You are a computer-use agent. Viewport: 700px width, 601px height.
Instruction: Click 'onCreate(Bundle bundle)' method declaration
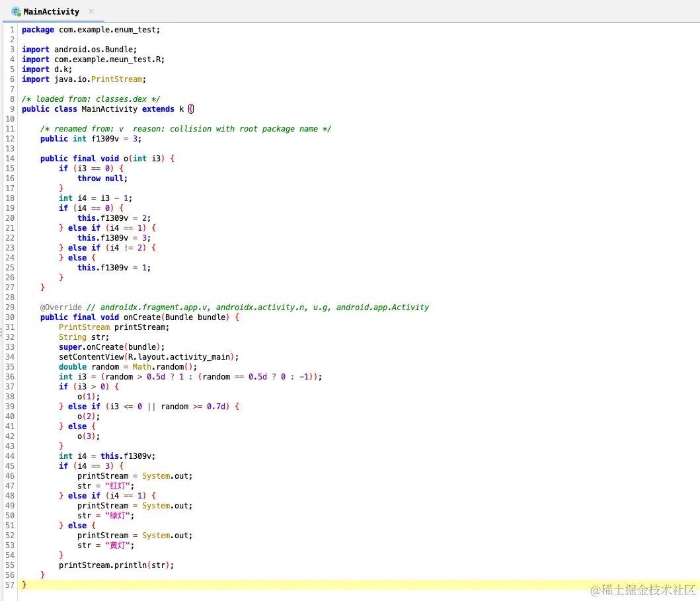click(x=176, y=317)
